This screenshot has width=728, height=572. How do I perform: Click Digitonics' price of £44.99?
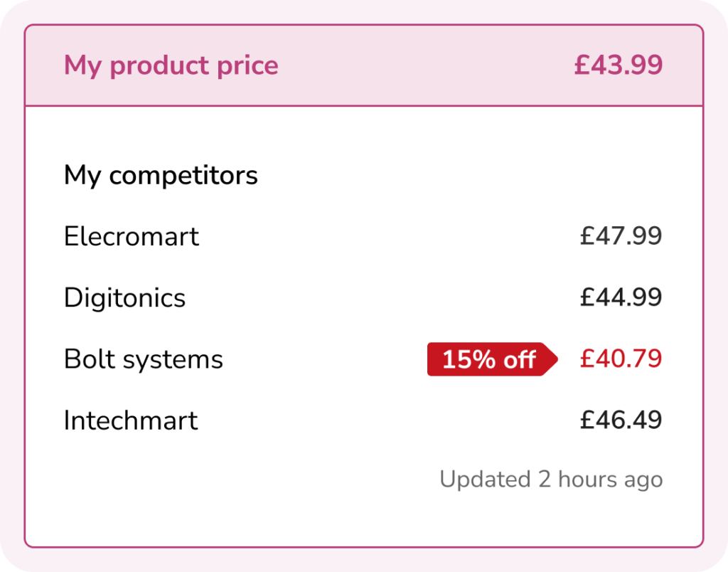[x=621, y=297]
